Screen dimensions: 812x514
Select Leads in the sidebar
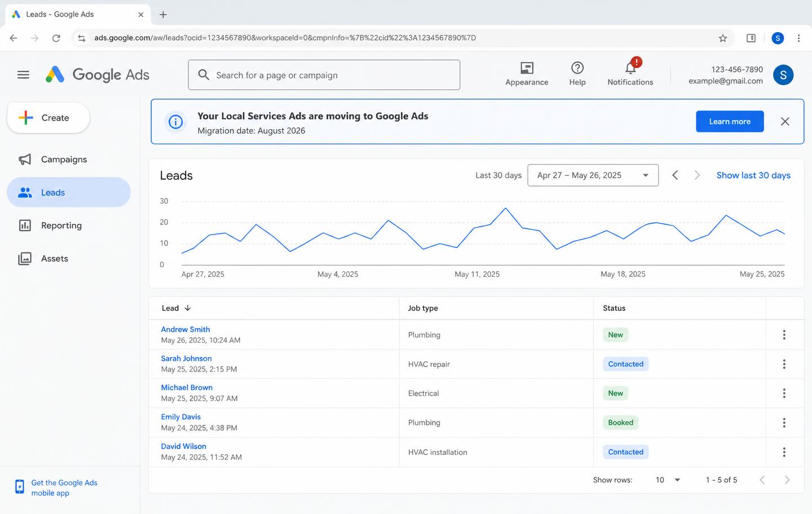(69, 192)
